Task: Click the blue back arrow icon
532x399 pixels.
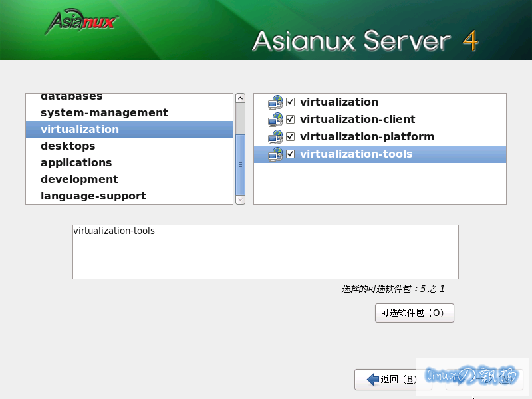Action: (373, 379)
